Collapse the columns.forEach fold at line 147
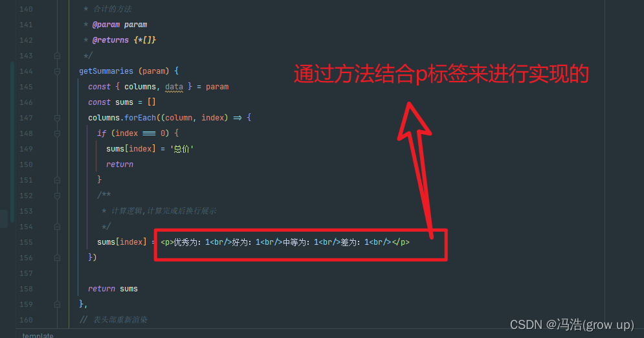The image size is (644, 338). [x=57, y=118]
